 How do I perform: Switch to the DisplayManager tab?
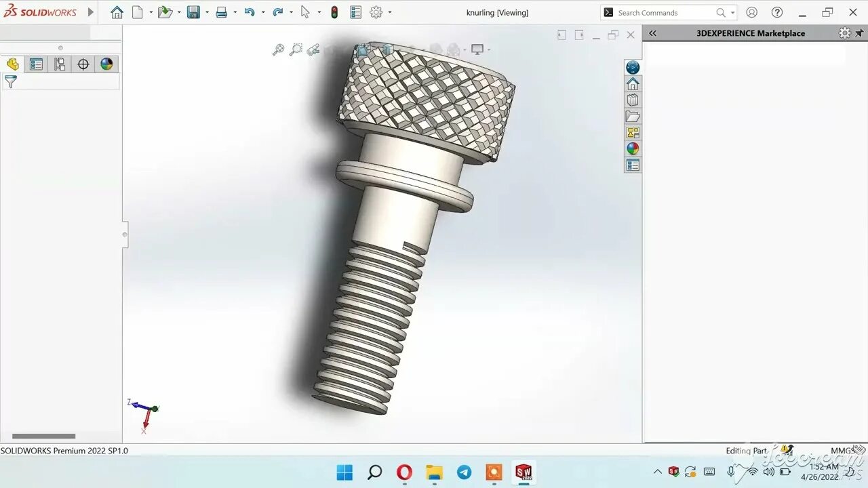[x=106, y=64]
